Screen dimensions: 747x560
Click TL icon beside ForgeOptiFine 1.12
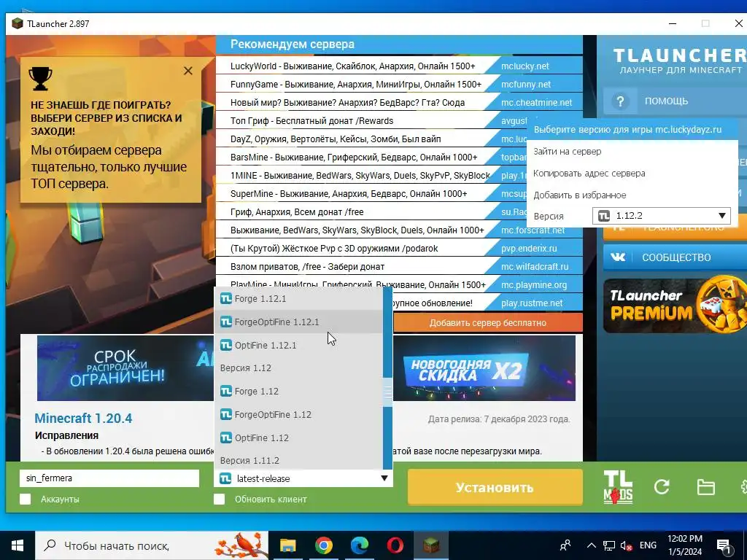pos(226,415)
